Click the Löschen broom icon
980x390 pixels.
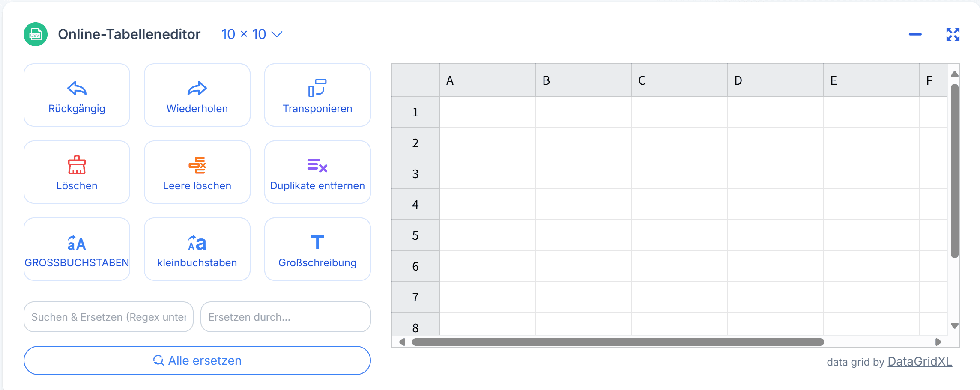77,165
